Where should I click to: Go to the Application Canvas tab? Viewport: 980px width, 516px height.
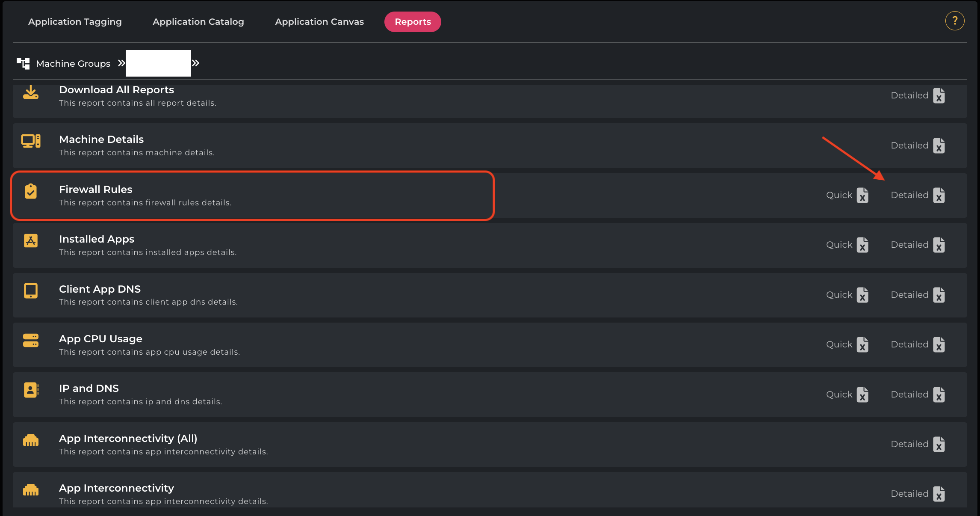pyautogui.click(x=319, y=22)
